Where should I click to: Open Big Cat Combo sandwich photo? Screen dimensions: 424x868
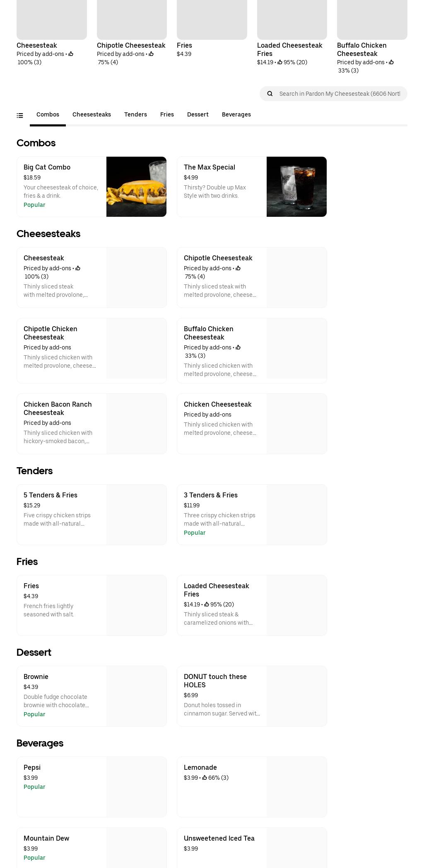coord(136,187)
